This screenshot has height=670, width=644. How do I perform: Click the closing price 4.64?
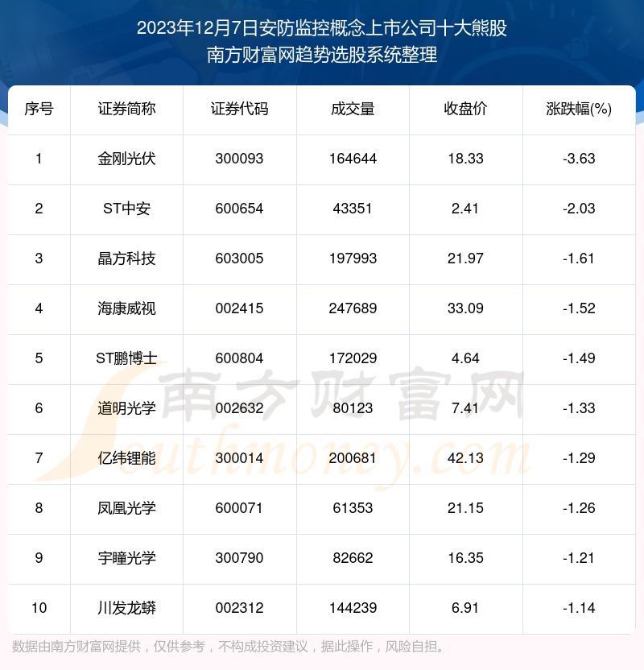point(465,358)
